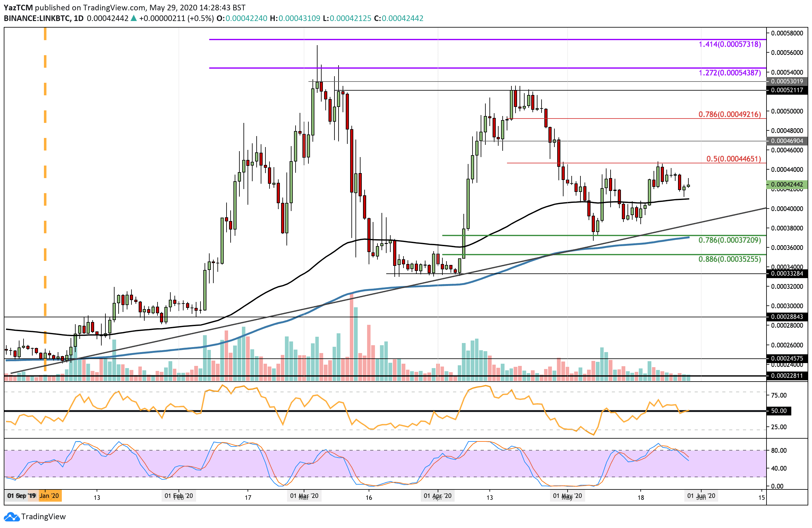Click the close value 0.00042442 in header

click(402, 18)
